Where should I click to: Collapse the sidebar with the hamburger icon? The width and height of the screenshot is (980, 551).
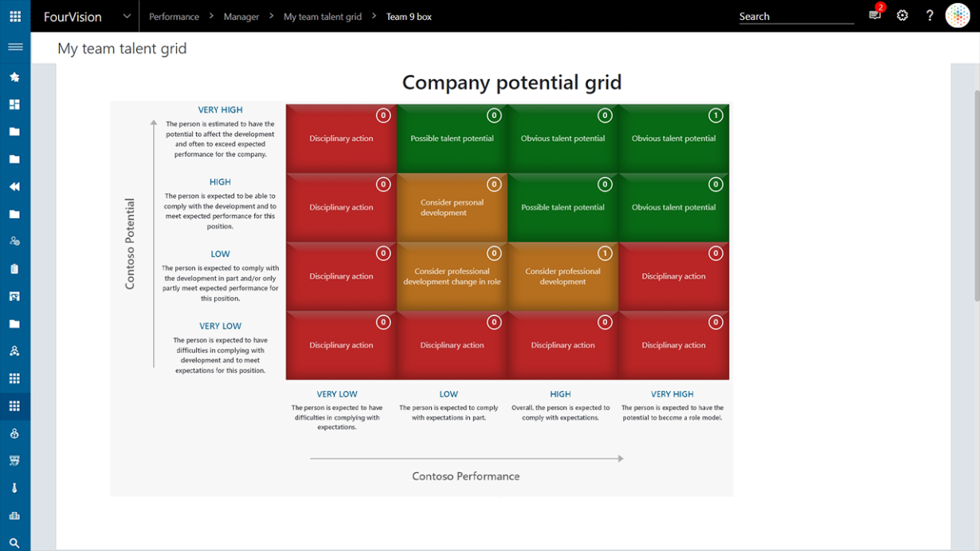point(15,46)
